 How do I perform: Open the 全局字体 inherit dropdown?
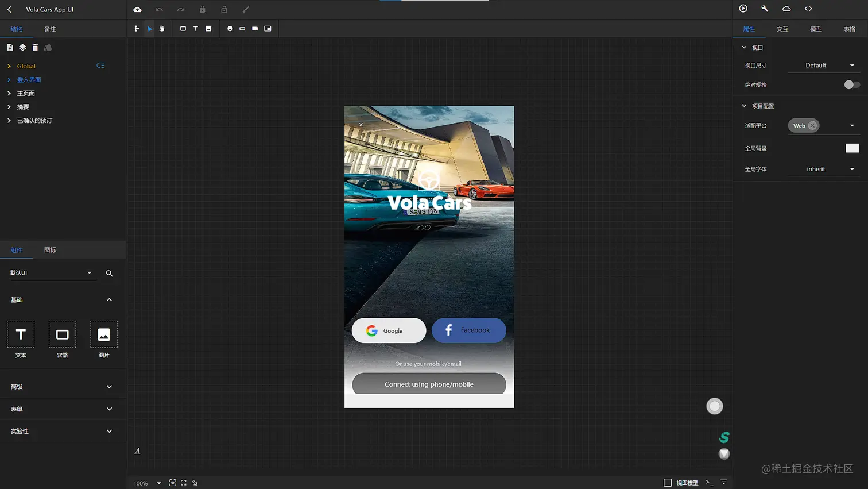pos(823,169)
